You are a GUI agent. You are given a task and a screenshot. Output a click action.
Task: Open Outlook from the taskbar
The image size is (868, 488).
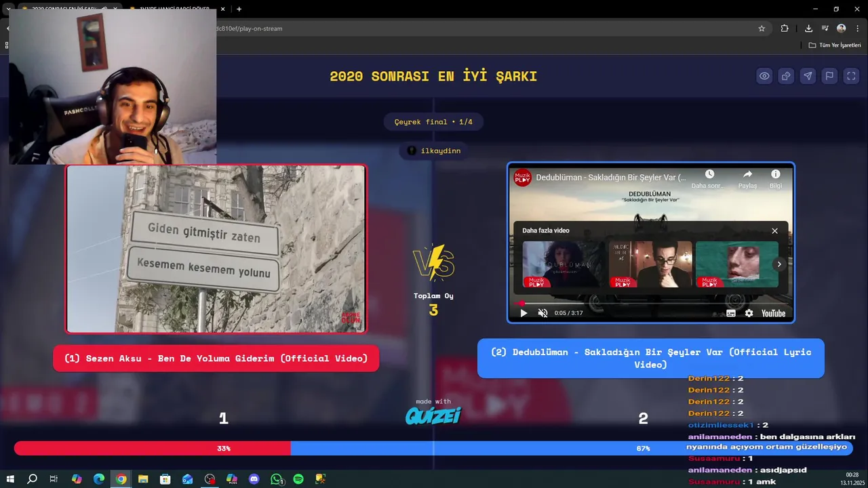[x=188, y=479]
